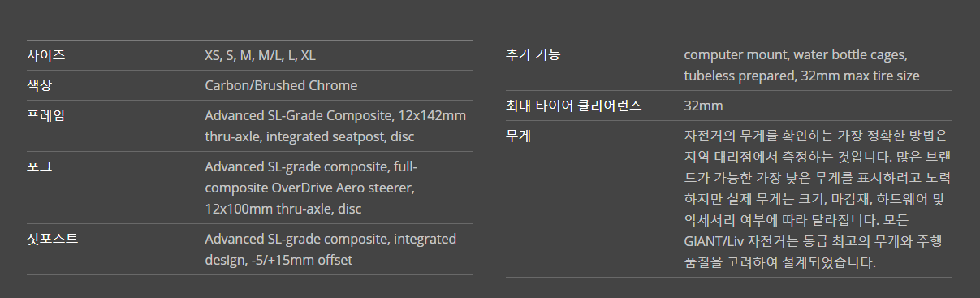Click the 무게 spec label

click(x=519, y=136)
